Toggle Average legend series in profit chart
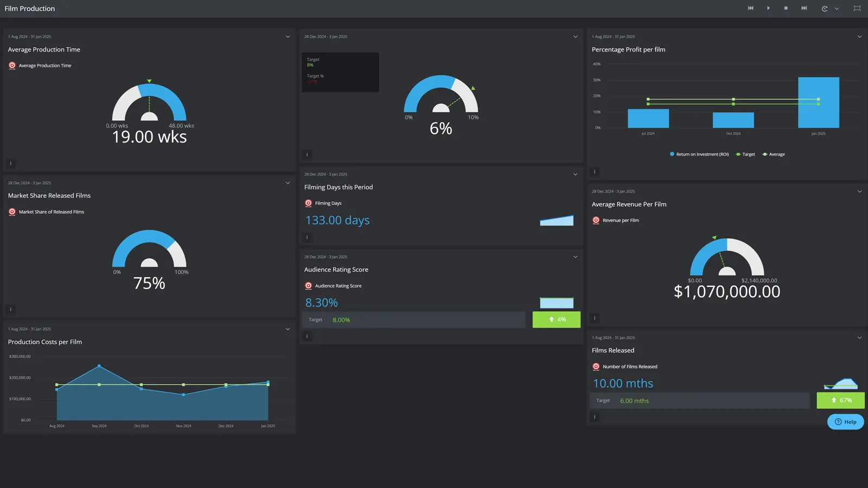The height and width of the screenshot is (488, 868). (x=774, y=155)
